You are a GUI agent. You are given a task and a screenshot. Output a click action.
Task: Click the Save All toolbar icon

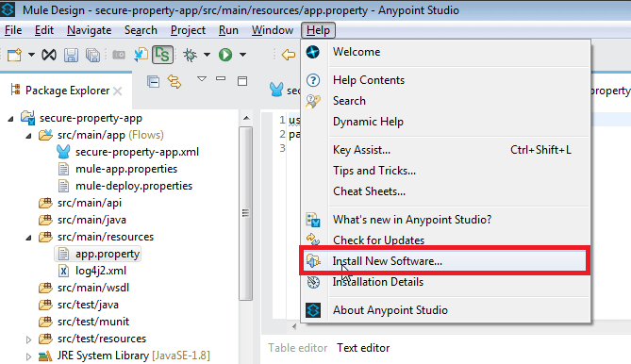pyautogui.click(x=92, y=55)
